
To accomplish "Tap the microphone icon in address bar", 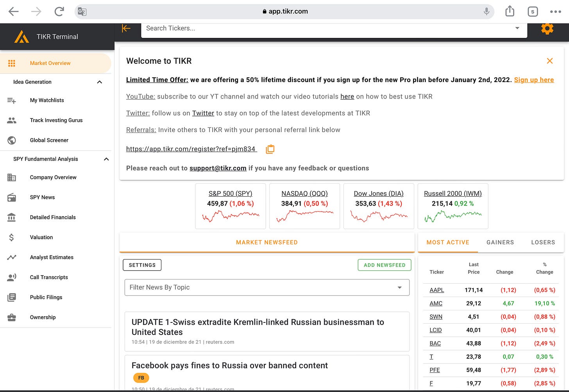I will 487,12.
